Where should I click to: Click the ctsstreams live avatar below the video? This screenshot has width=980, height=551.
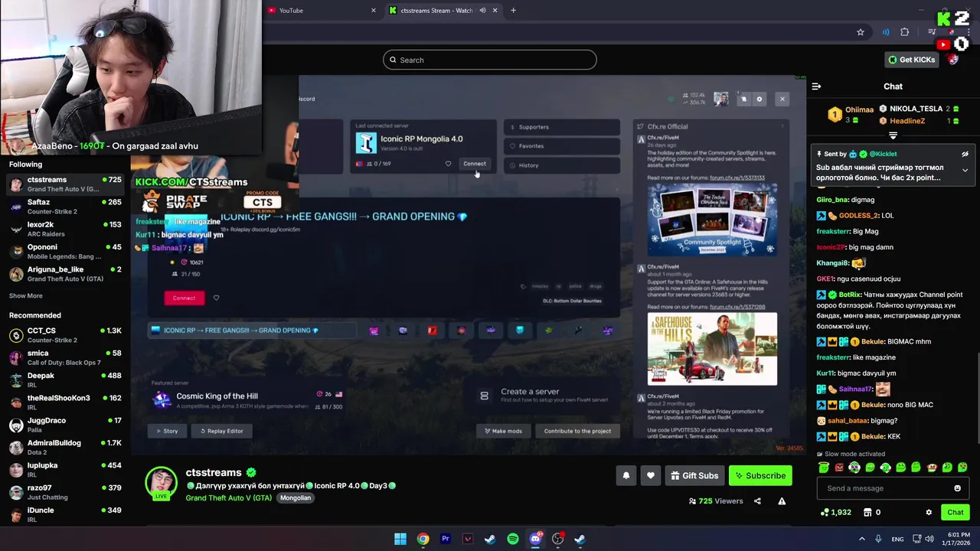(162, 483)
